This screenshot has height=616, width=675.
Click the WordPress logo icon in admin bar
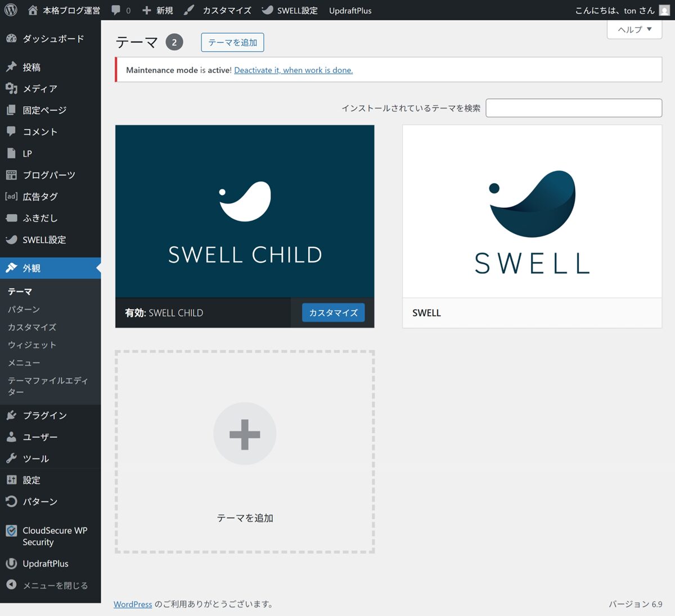(x=11, y=10)
